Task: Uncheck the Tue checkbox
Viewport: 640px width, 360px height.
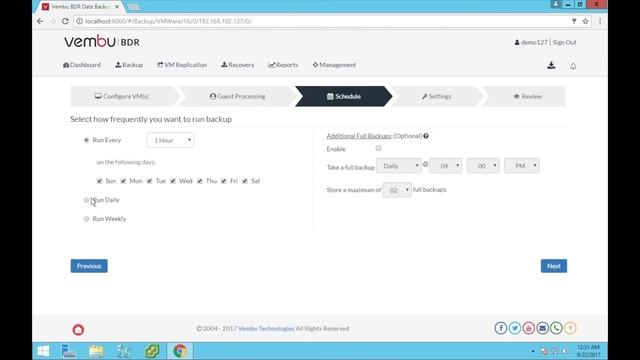Action: (x=149, y=181)
